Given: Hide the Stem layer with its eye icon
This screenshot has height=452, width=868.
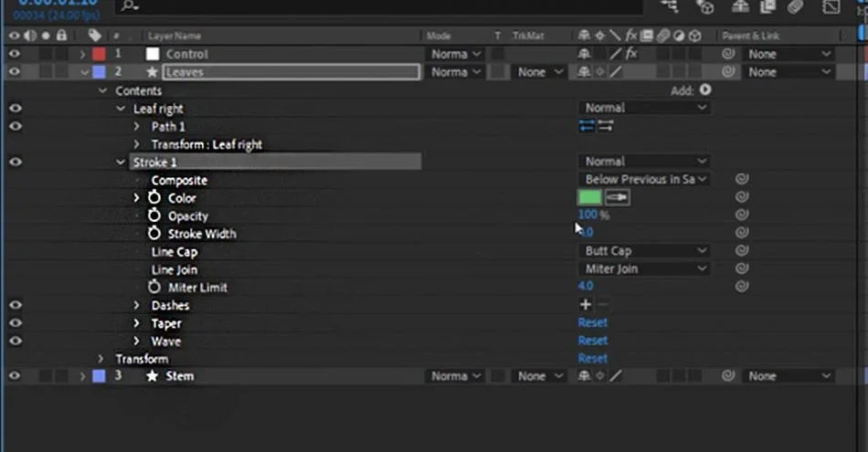Looking at the screenshot, I should pos(15,375).
